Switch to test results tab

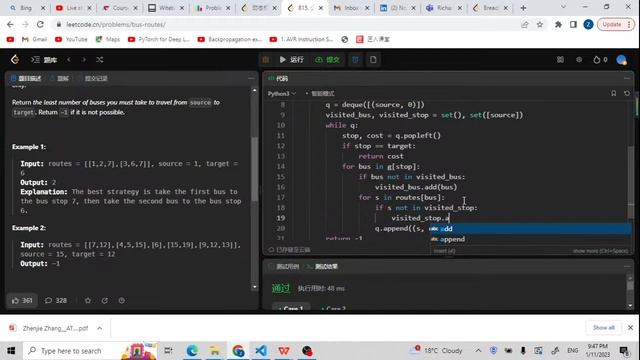[x=322, y=267]
